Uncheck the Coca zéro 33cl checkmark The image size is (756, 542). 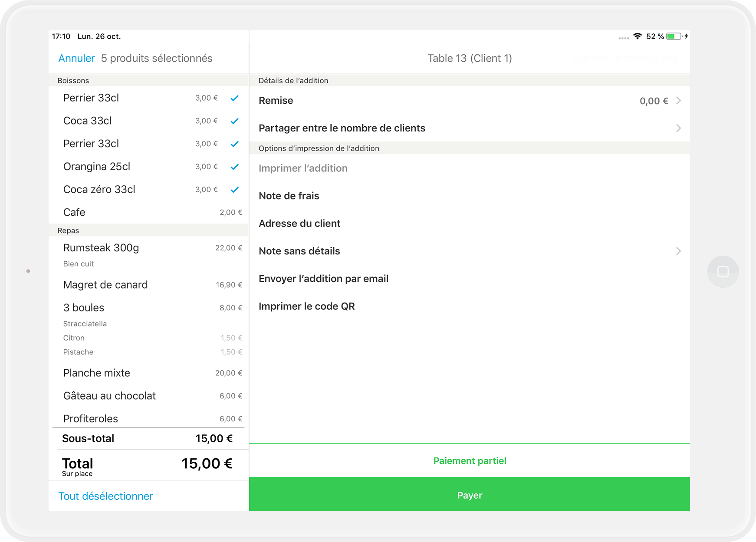coord(234,190)
